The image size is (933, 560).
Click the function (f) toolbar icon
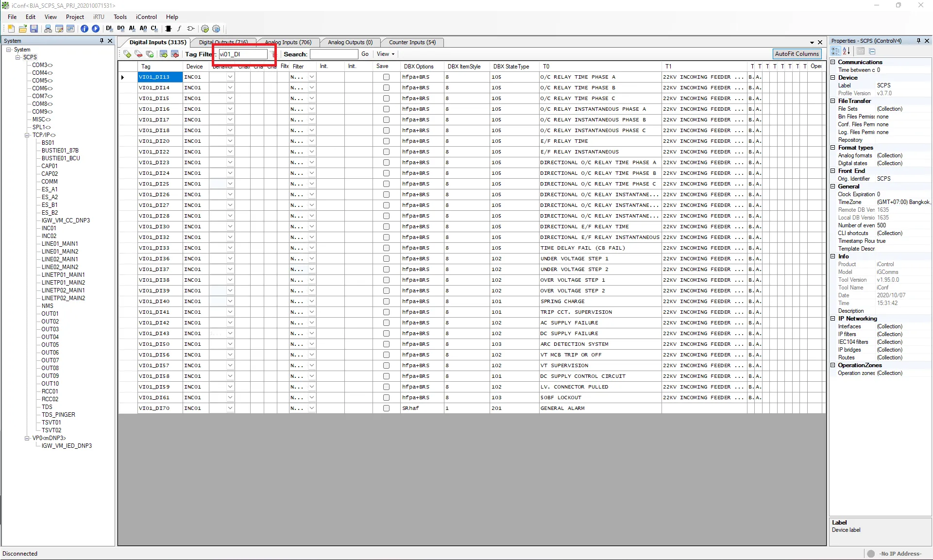tap(179, 29)
